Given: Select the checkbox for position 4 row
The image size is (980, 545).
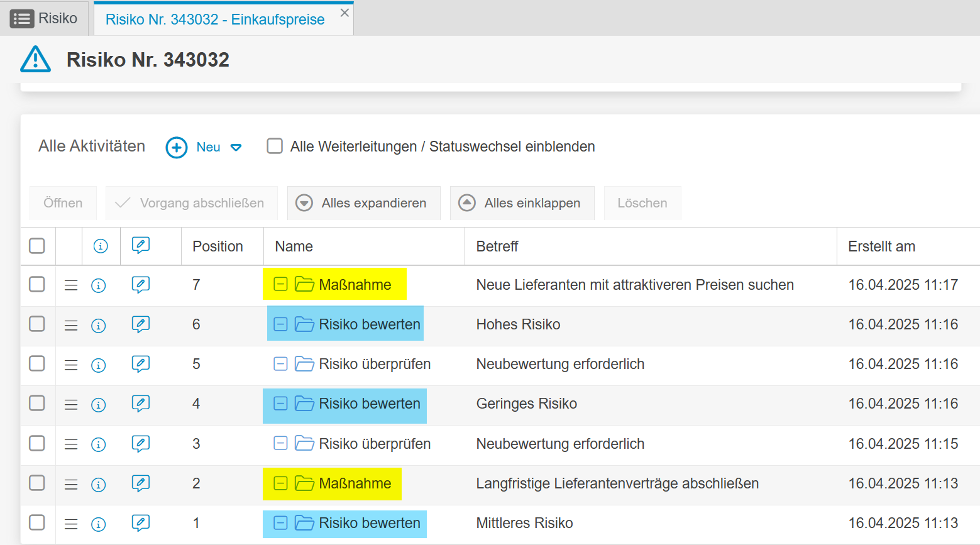Looking at the screenshot, I should tap(37, 403).
